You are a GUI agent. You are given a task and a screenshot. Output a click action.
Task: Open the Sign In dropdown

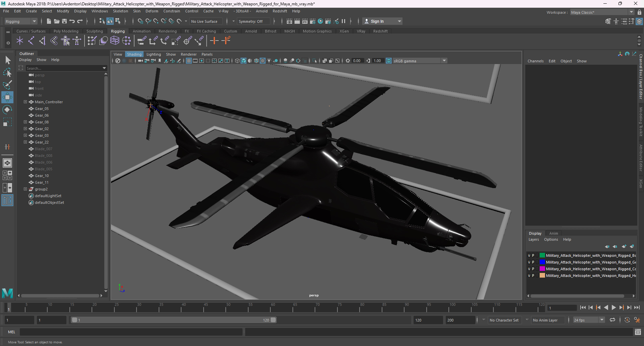point(382,21)
